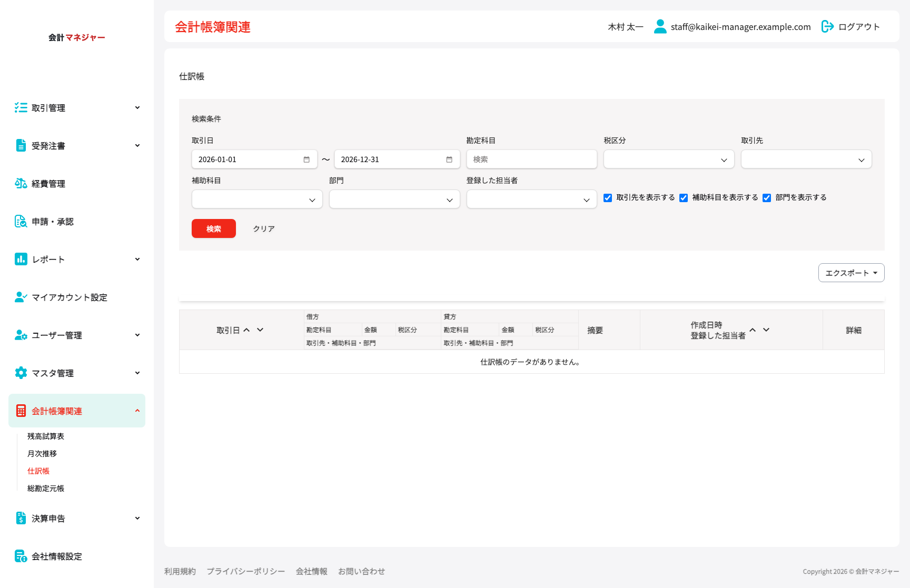910x588 pixels.
Task: Click staff@kaikei-manager.example.com email text
Action: coord(741,27)
